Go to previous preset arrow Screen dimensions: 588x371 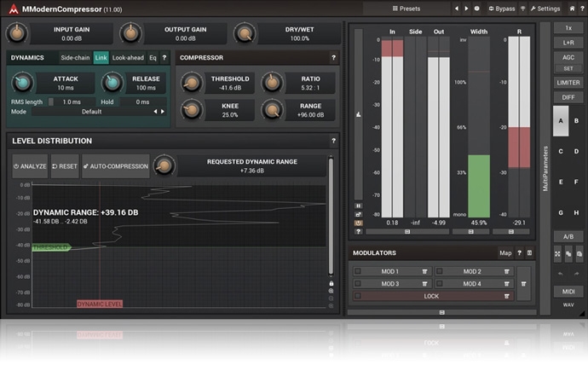pyautogui.click(x=457, y=9)
